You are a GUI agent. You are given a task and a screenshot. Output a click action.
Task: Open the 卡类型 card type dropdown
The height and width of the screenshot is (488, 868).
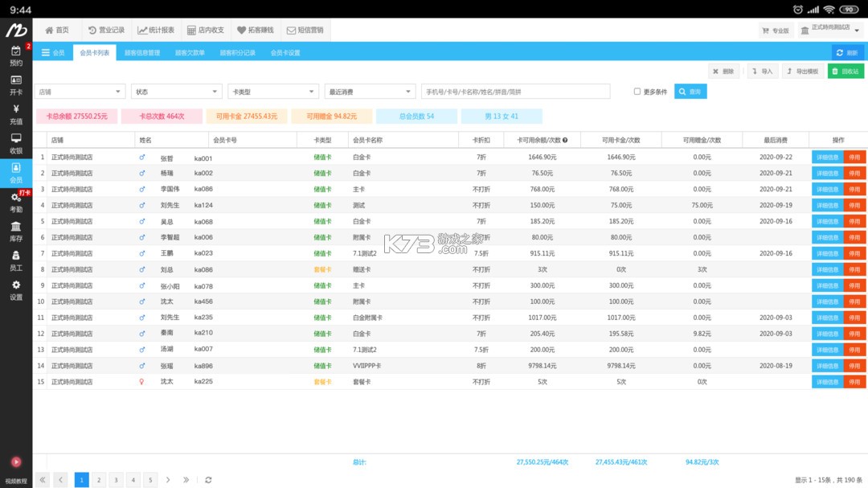point(273,92)
